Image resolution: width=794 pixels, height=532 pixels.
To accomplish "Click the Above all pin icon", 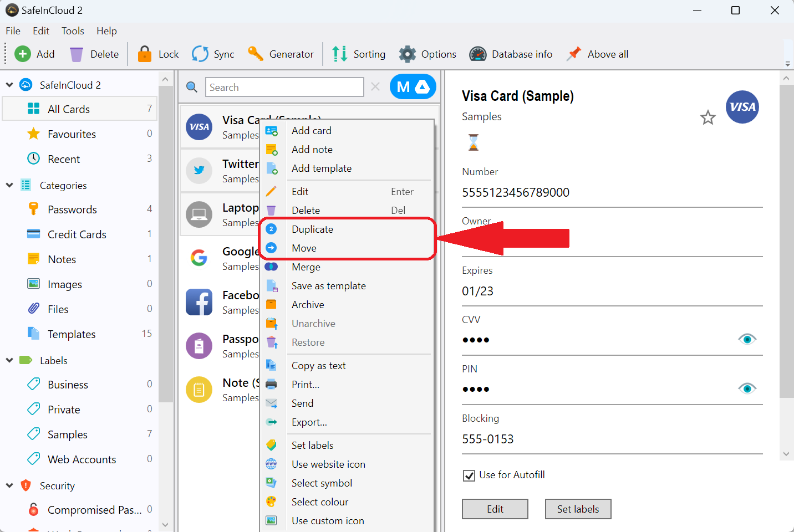I will click(574, 54).
